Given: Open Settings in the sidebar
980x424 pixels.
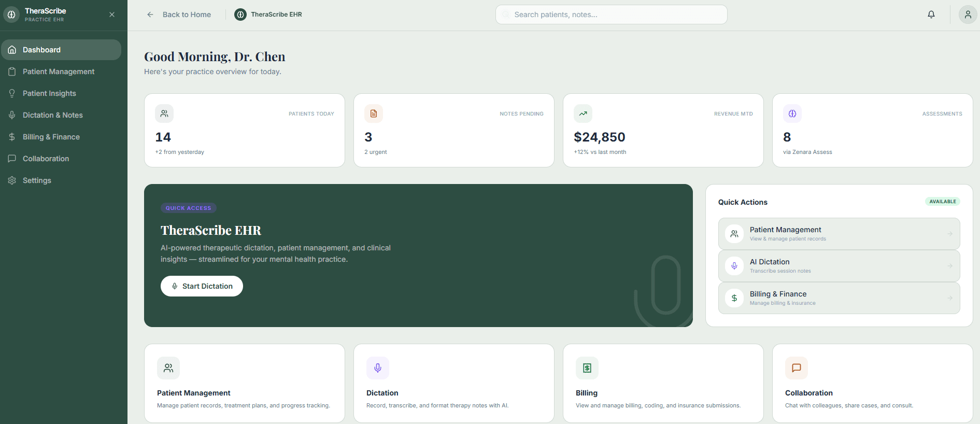Looking at the screenshot, I should (61, 180).
